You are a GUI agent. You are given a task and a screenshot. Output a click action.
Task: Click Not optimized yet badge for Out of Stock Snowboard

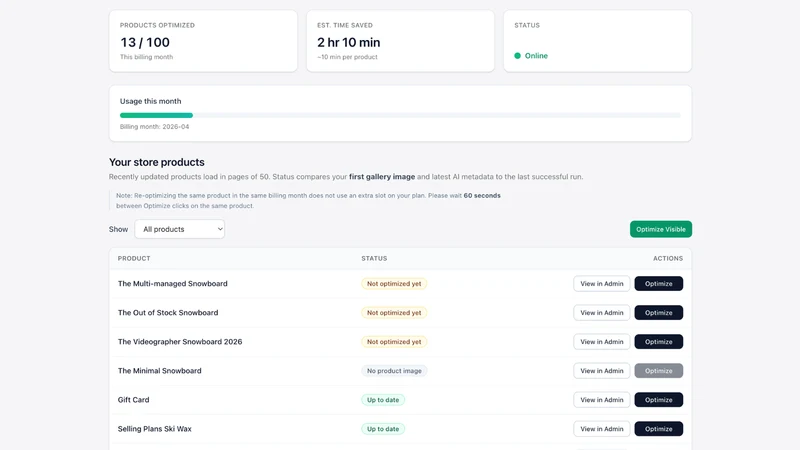(x=394, y=313)
